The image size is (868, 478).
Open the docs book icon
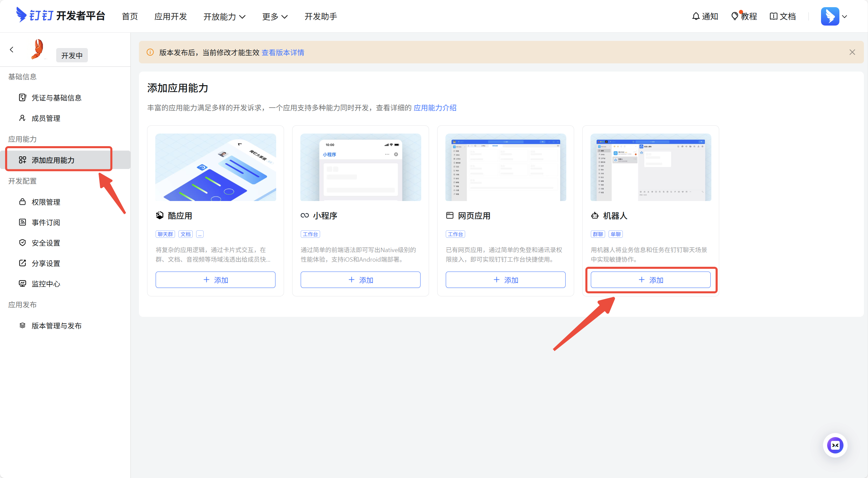tap(773, 16)
